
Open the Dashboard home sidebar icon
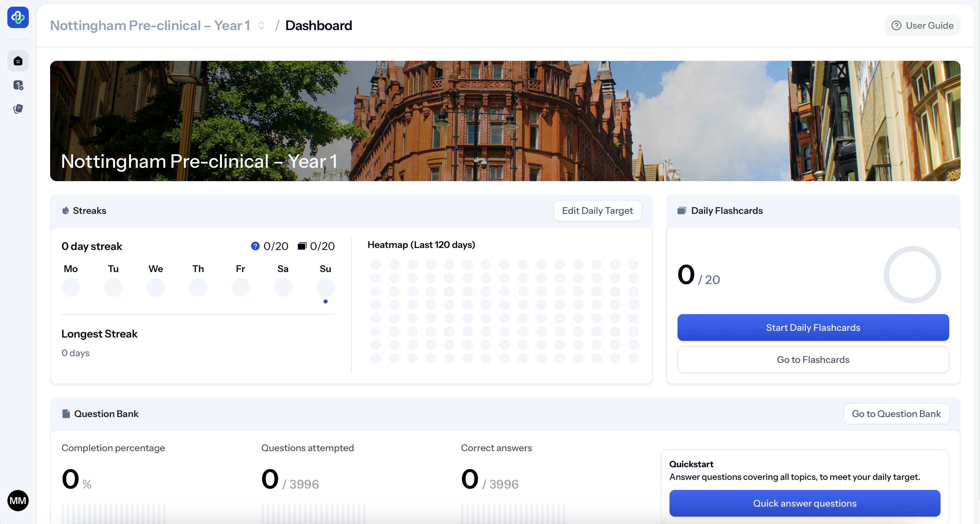18,61
